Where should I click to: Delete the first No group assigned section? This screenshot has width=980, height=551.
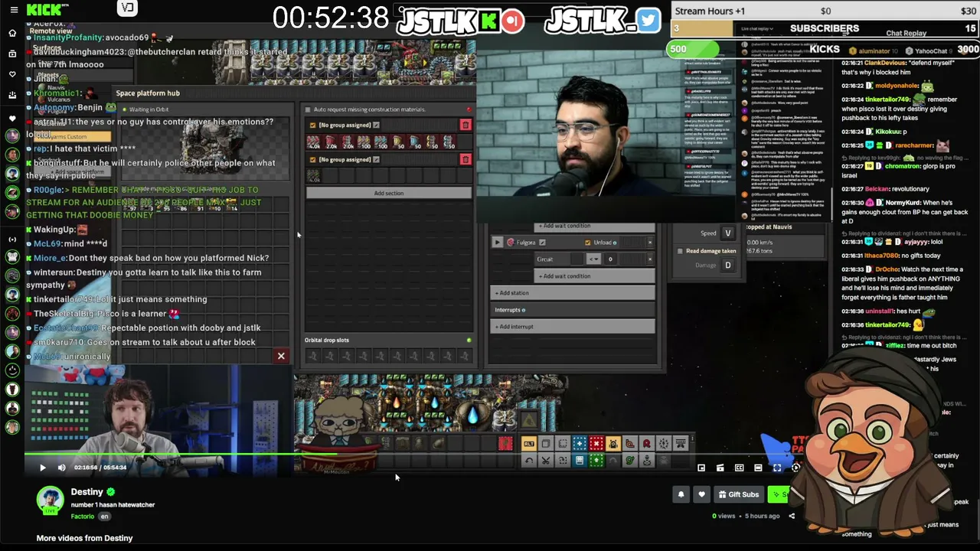pyautogui.click(x=465, y=125)
